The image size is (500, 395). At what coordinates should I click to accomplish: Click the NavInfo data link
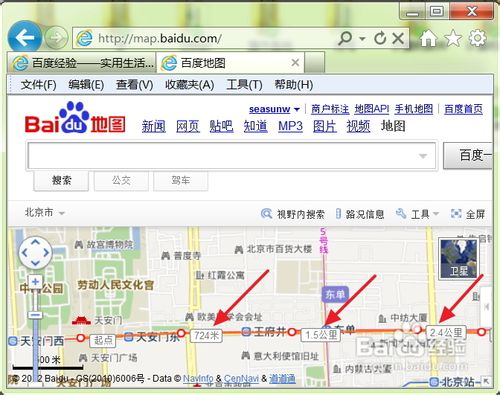click(198, 378)
